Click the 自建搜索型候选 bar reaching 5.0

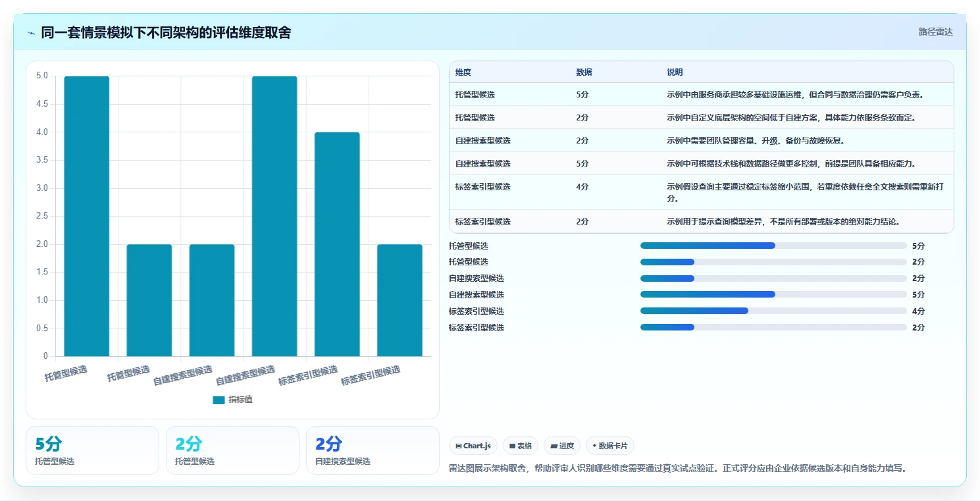274,217
